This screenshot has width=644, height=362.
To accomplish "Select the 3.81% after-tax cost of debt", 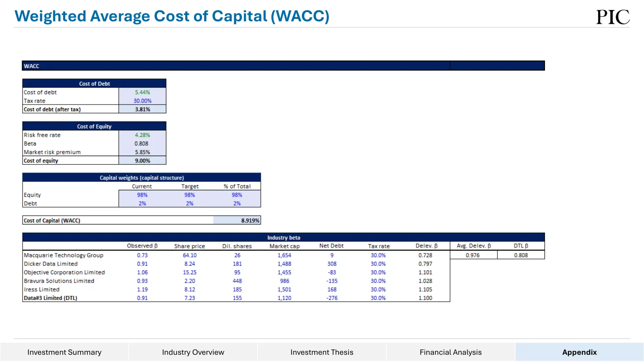I will tap(142, 109).
